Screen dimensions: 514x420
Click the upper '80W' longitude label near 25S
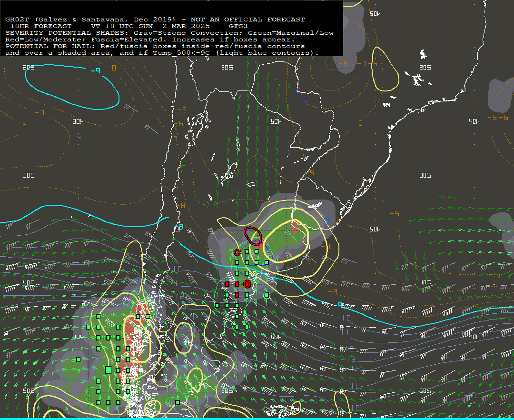79,121
